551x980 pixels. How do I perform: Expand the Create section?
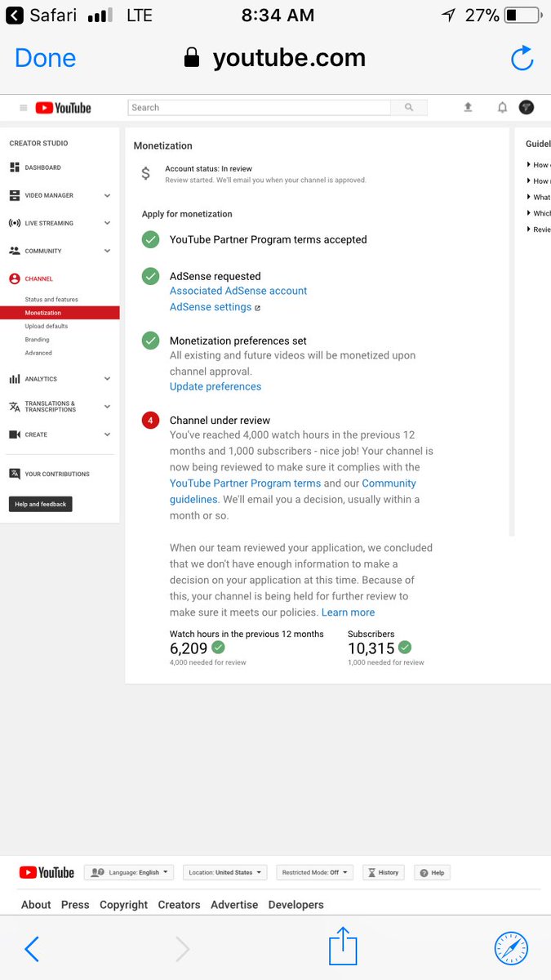tap(107, 434)
